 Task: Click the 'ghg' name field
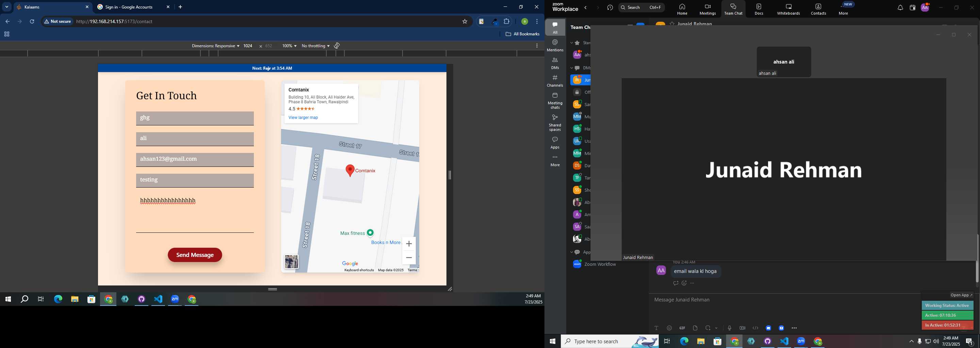195,118
